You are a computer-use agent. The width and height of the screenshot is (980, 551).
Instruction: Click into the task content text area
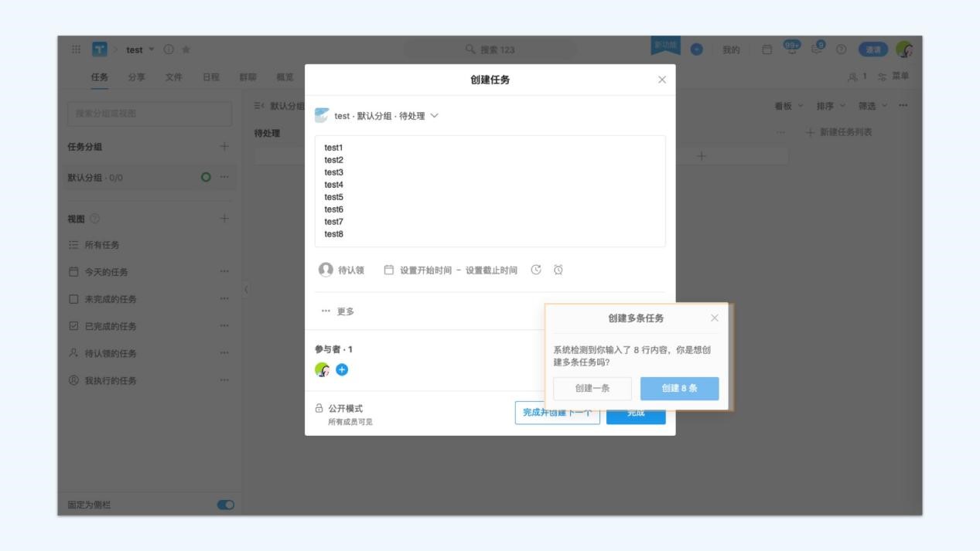click(490, 191)
